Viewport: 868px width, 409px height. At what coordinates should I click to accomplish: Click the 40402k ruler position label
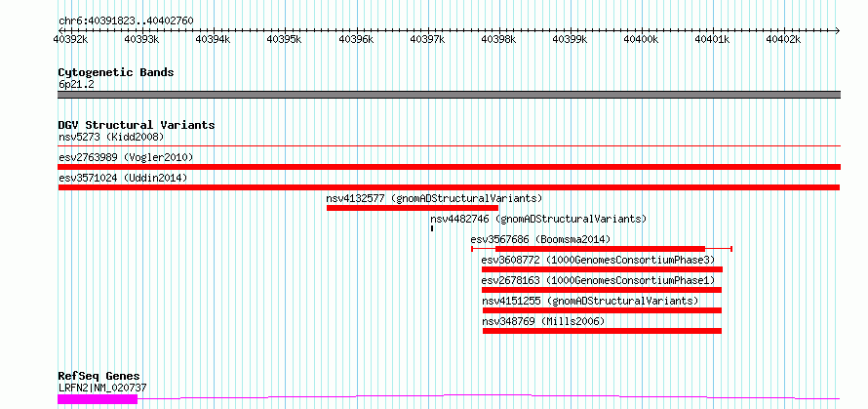784,39
